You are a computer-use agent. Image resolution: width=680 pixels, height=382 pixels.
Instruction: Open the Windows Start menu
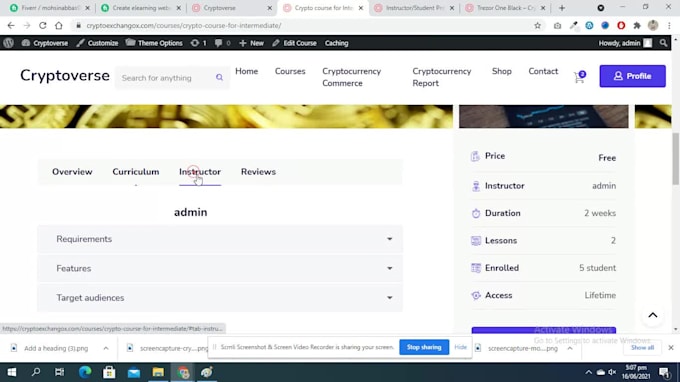click(12, 372)
